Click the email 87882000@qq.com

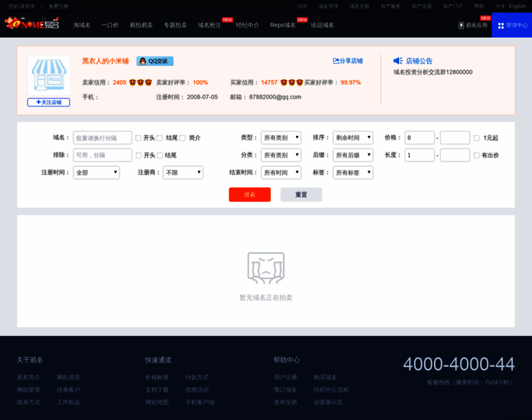point(275,97)
